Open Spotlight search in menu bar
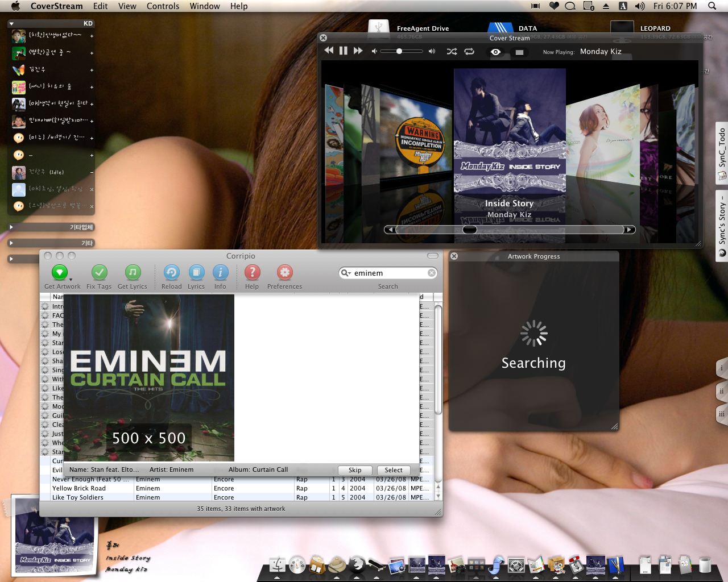 tap(712, 6)
